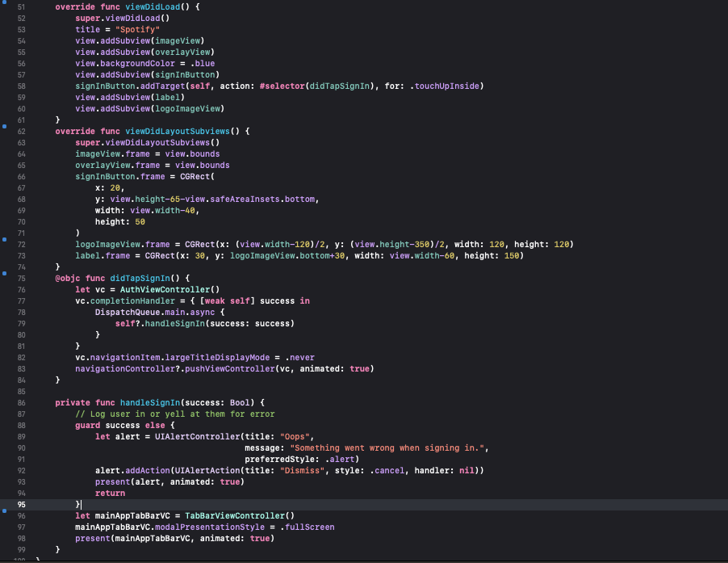728x563 pixels.
Task: Click viewDidLayoutSubviews function name on line 62
Action: pos(178,131)
